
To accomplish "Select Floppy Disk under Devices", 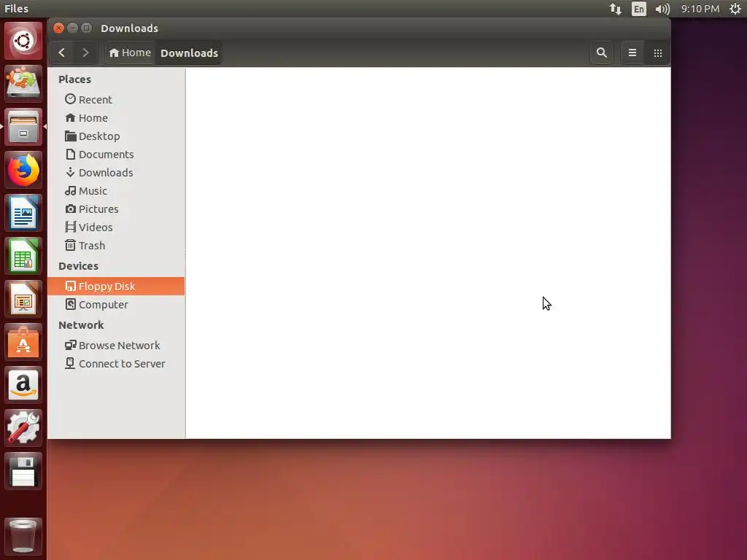I will pos(116,286).
